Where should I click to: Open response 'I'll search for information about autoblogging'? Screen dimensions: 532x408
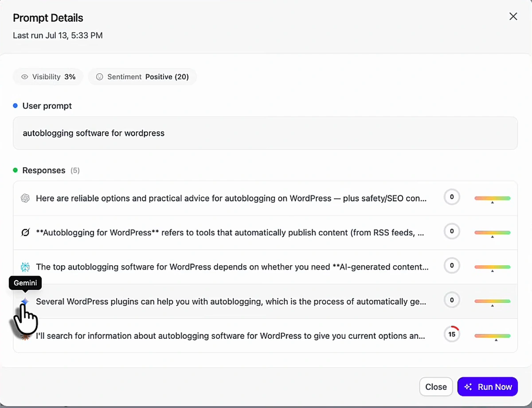click(265, 336)
